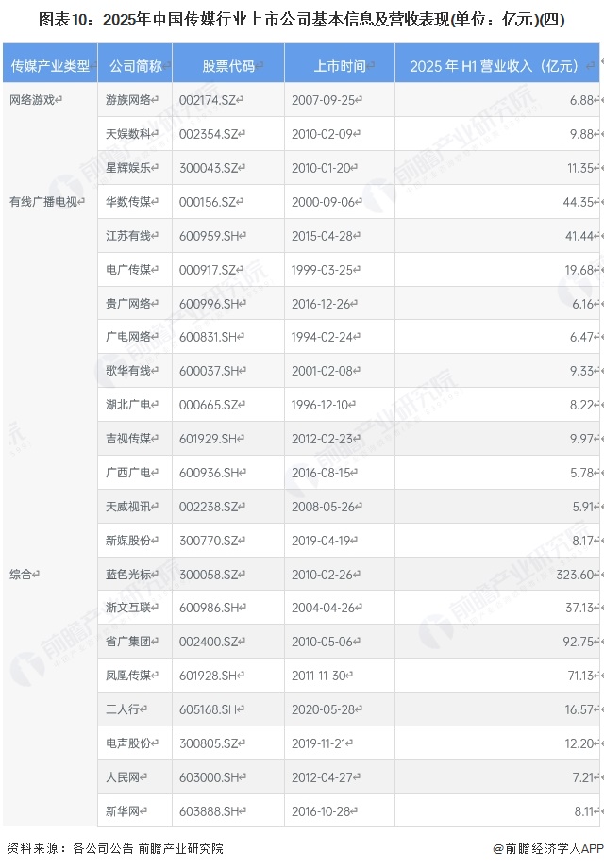This screenshot has width=604, height=868.
Task: Click stock code 300043.SZ
Action: pos(210,168)
